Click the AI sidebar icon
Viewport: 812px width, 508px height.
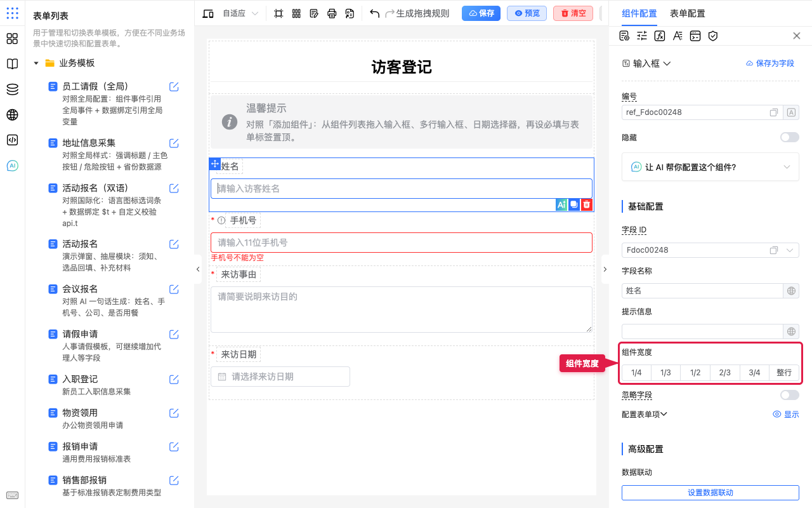point(12,166)
